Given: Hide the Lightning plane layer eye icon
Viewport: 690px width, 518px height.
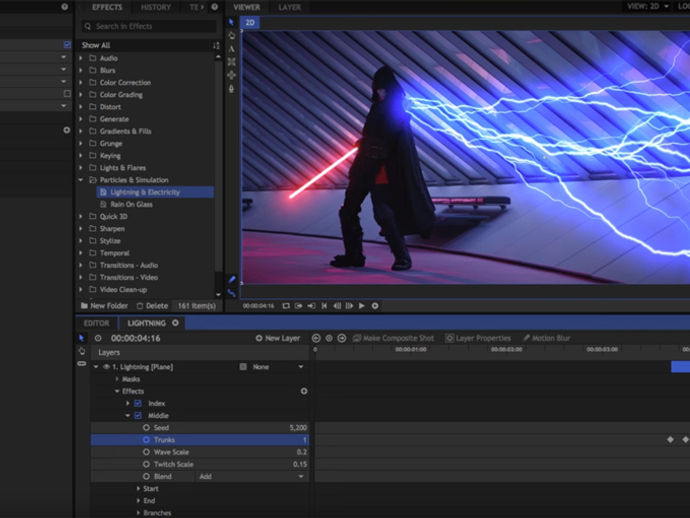Looking at the screenshot, I should click(x=106, y=367).
